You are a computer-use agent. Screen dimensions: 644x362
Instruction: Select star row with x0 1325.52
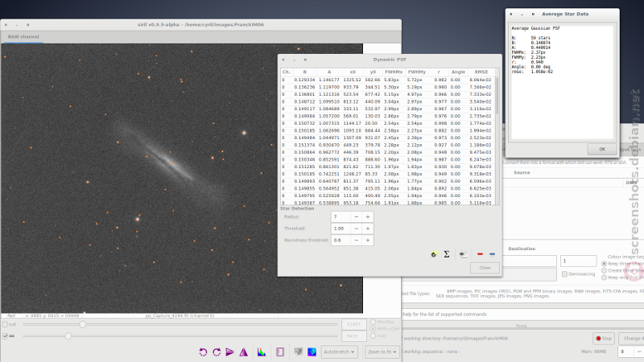(x=388, y=80)
